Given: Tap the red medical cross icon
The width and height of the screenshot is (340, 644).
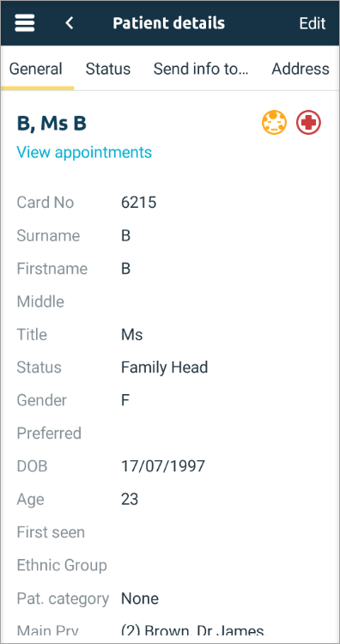Looking at the screenshot, I should point(309,123).
